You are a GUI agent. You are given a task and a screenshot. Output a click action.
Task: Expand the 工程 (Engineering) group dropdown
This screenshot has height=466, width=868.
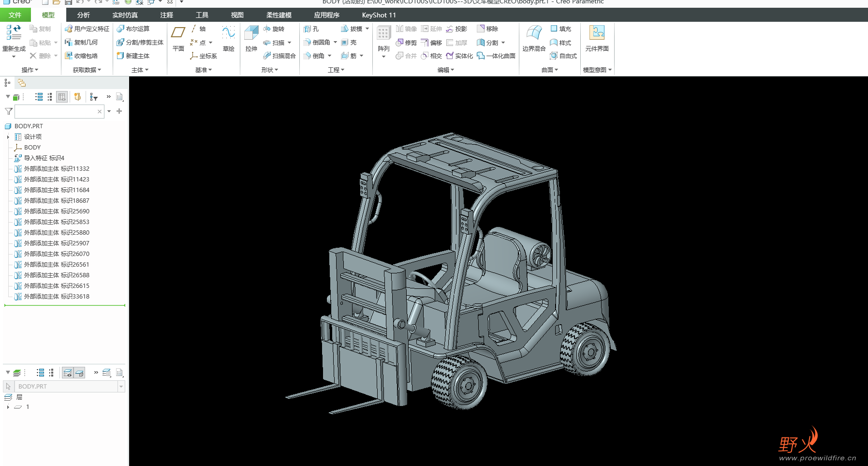[x=336, y=70]
